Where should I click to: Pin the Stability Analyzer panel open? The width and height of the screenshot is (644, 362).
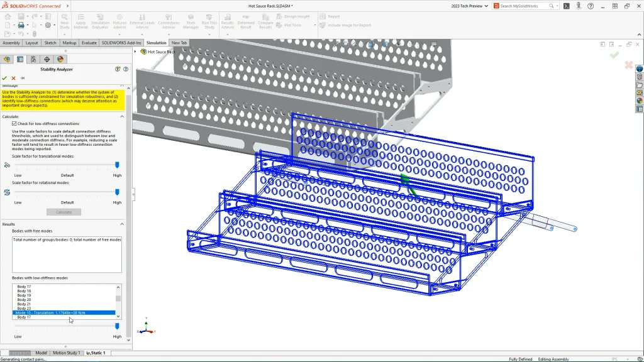(23, 79)
